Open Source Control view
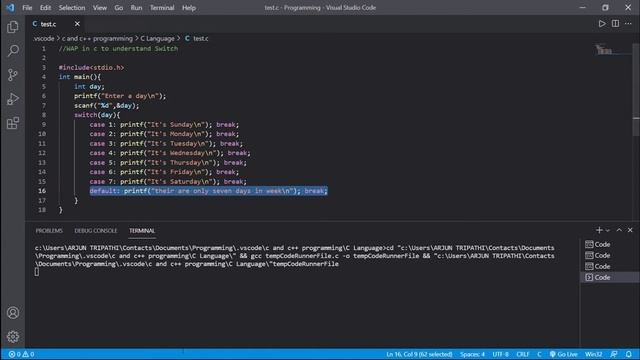 pyautogui.click(x=13, y=75)
